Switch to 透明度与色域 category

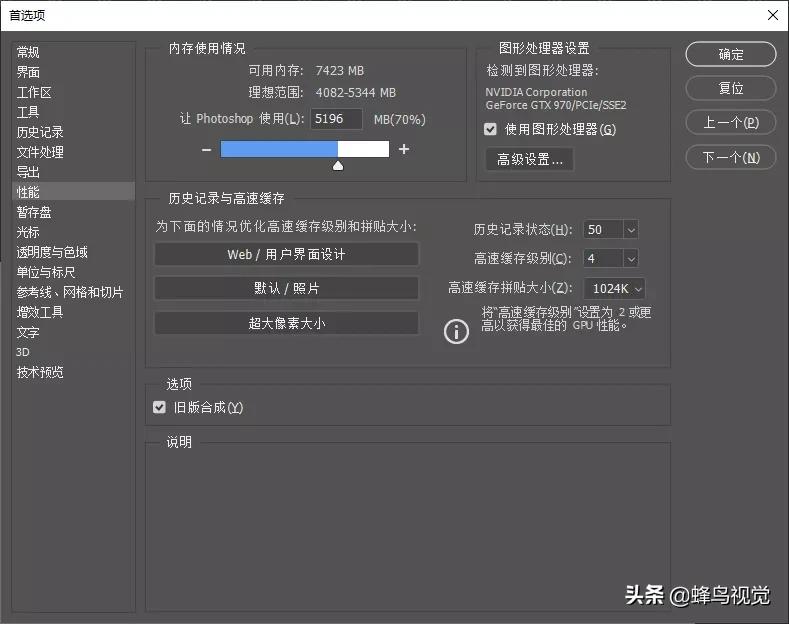click(x=73, y=252)
